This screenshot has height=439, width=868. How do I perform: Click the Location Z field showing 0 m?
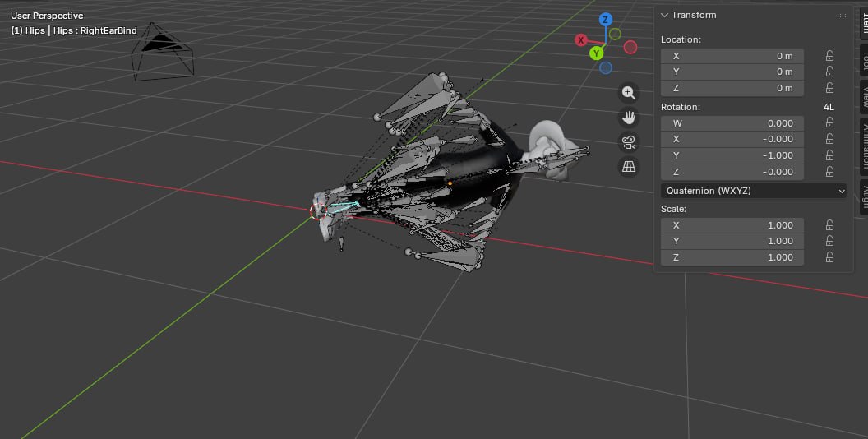click(x=732, y=88)
